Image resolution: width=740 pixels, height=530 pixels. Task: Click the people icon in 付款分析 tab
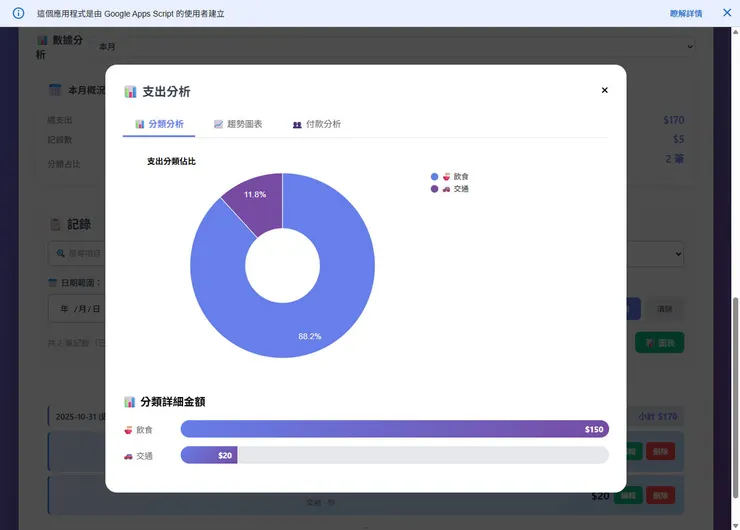pyautogui.click(x=297, y=125)
